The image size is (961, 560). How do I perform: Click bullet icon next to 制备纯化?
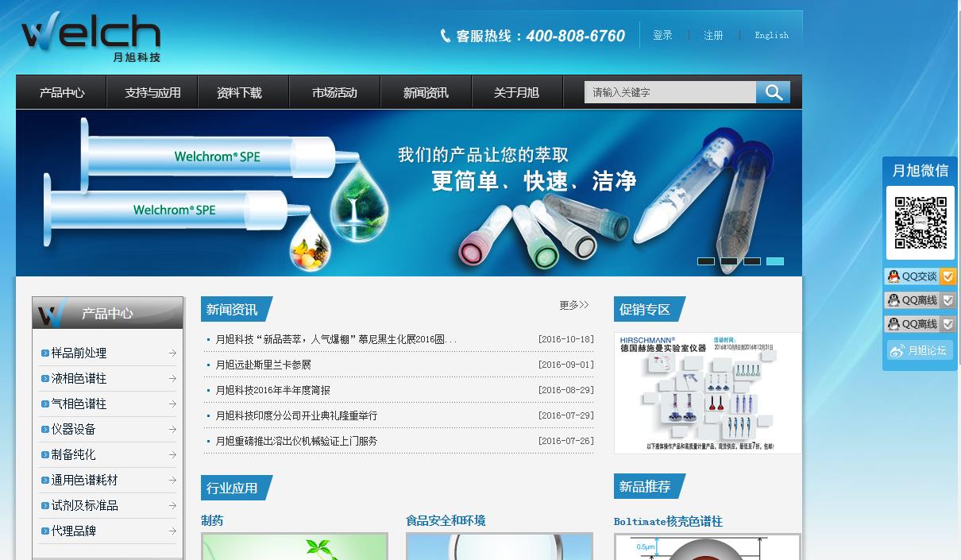(x=45, y=454)
